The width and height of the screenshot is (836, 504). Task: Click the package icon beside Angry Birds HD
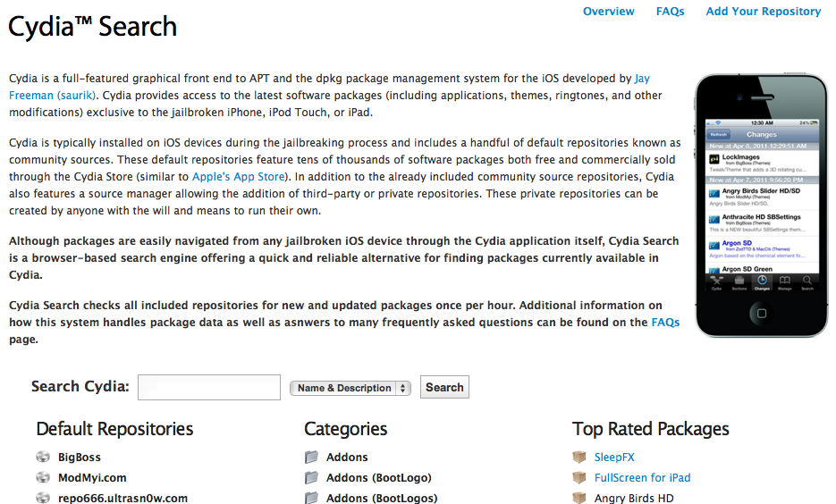point(579,498)
